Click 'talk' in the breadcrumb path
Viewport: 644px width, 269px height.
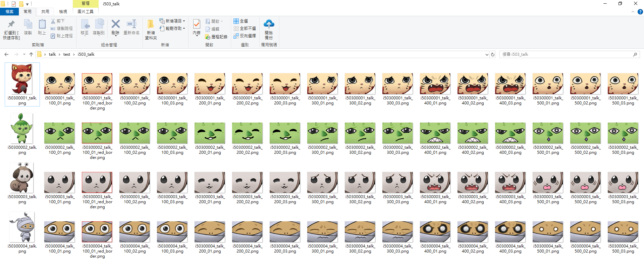point(52,54)
